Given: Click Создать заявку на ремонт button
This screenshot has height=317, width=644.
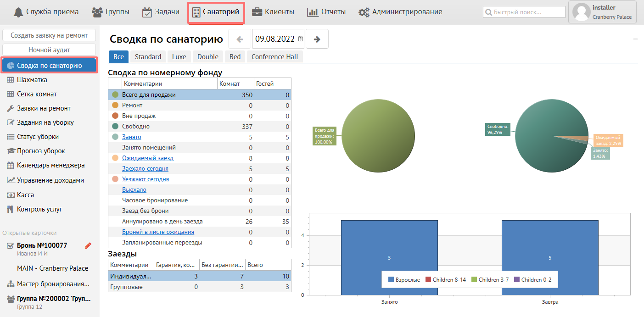Looking at the screenshot, I should 49,35.
